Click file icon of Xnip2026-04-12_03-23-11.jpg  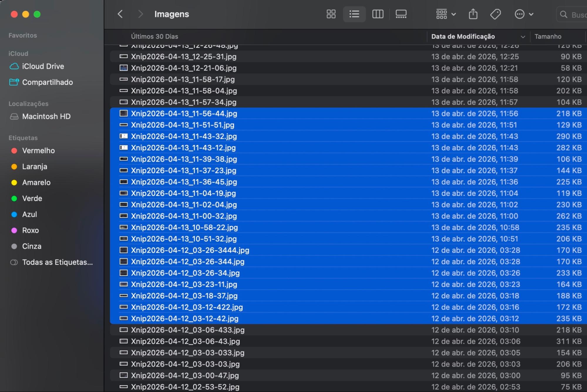pyautogui.click(x=124, y=284)
